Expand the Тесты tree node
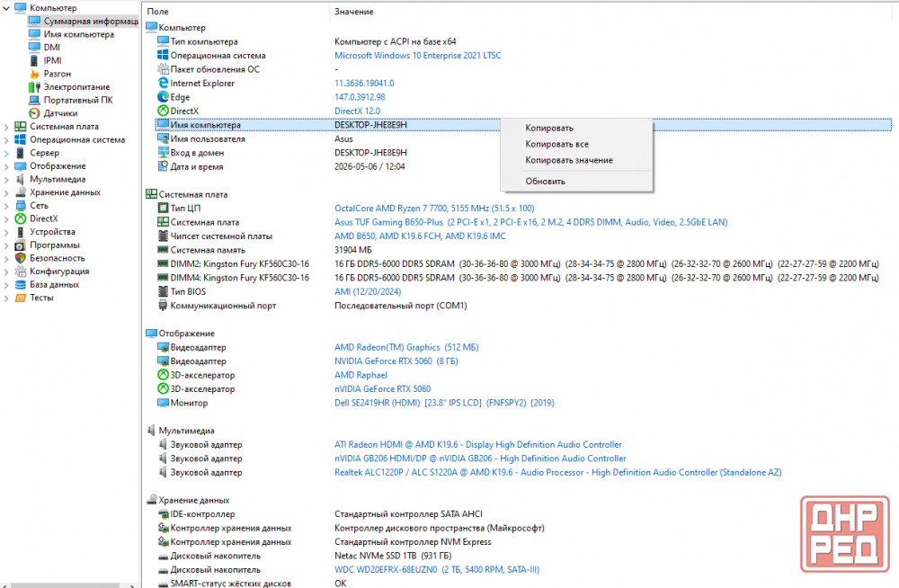 [x=6, y=298]
